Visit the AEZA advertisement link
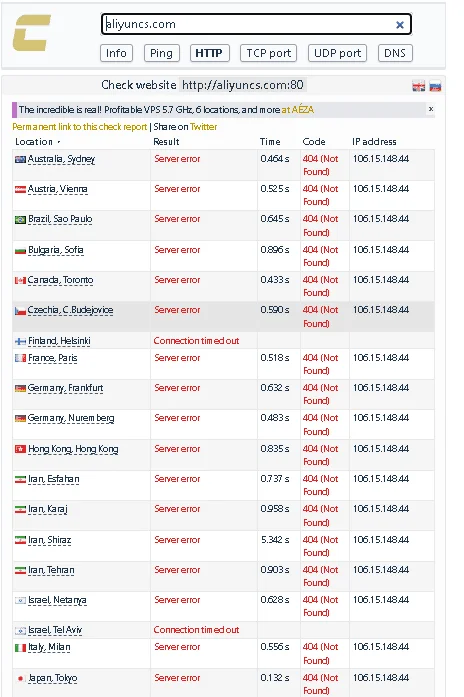The image size is (464, 697). (x=298, y=109)
